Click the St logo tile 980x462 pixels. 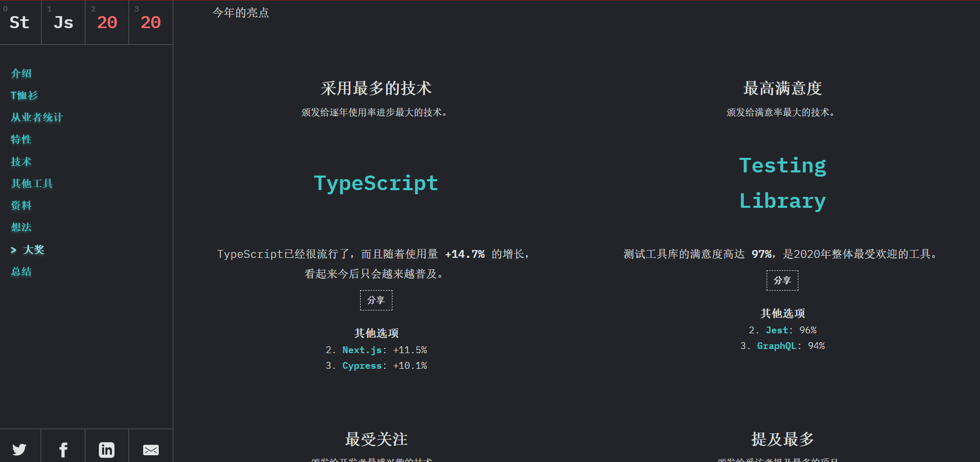20,22
